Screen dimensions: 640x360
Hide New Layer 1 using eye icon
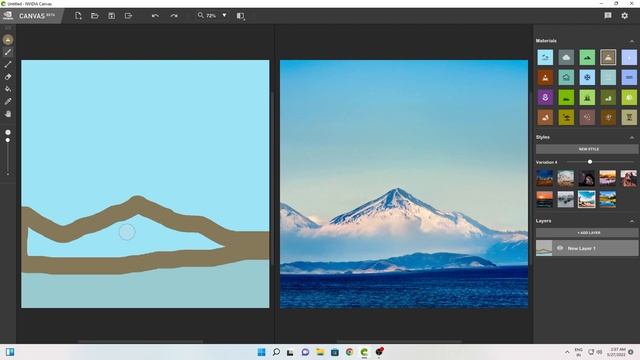click(560, 248)
